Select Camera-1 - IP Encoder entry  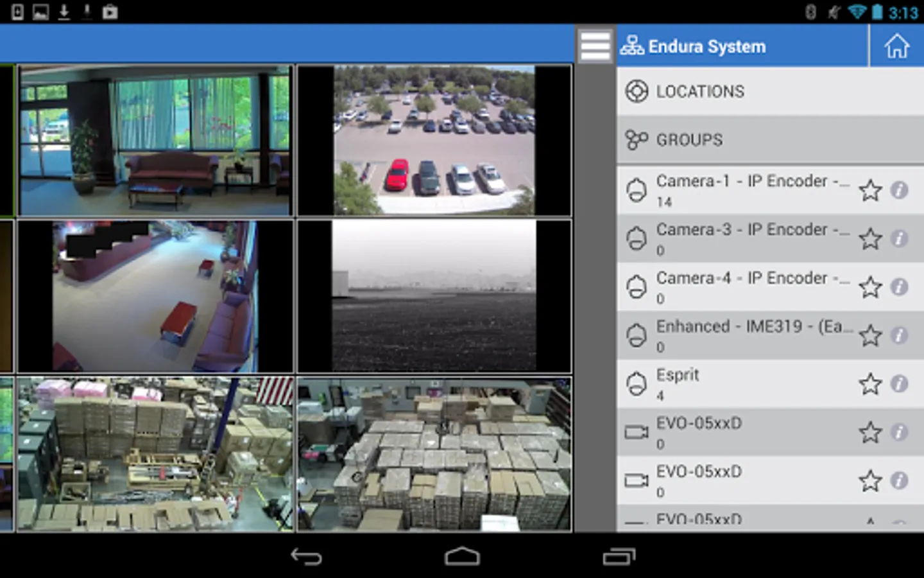tap(770, 190)
